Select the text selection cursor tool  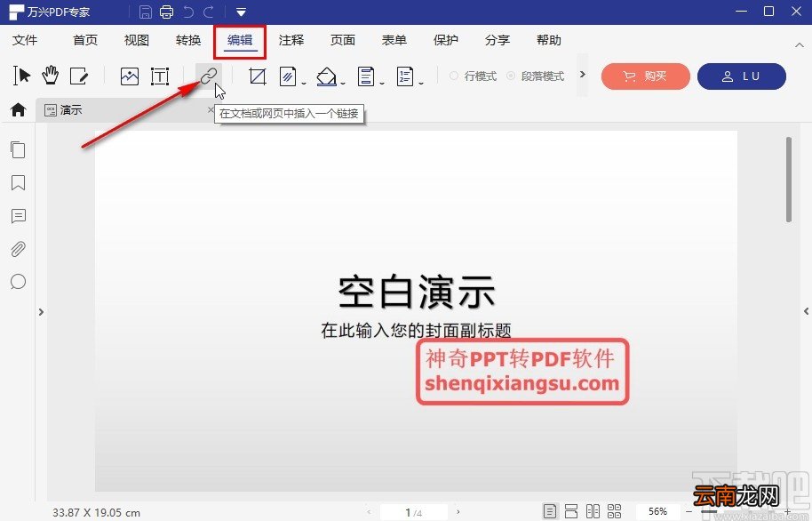pos(21,76)
